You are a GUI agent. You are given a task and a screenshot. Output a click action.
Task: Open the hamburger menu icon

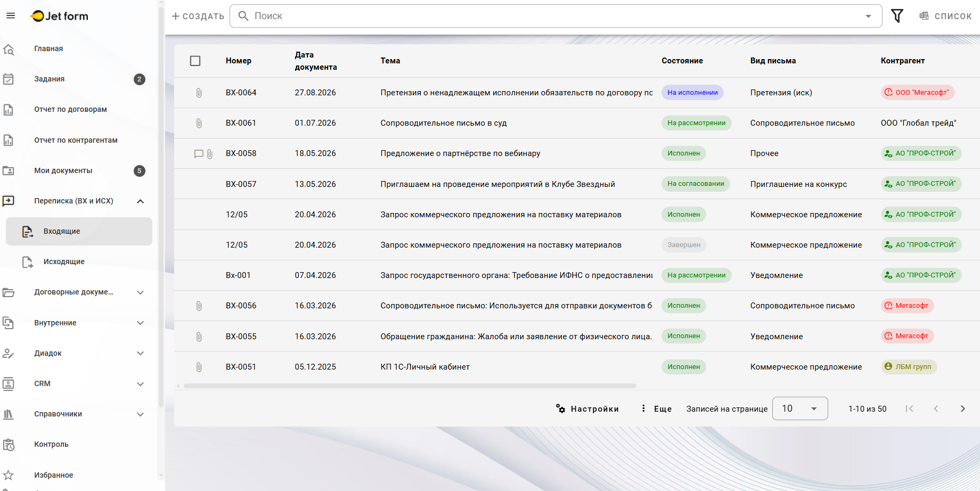point(11,16)
